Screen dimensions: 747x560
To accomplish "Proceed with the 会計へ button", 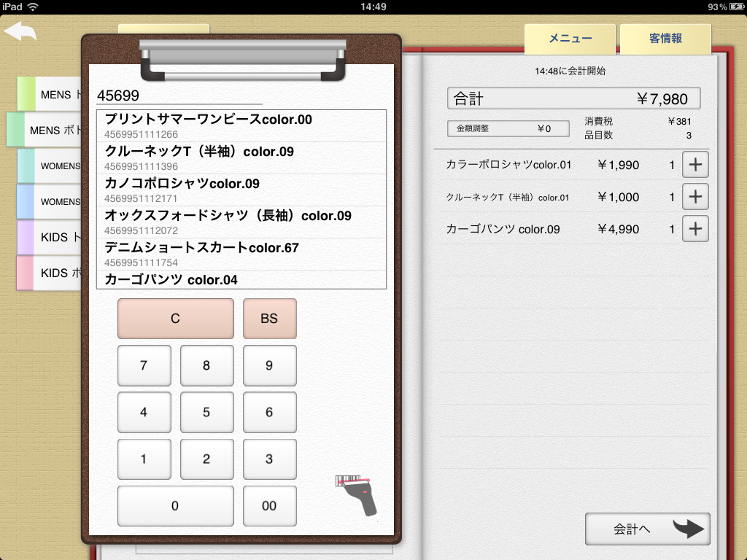I will (x=648, y=529).
